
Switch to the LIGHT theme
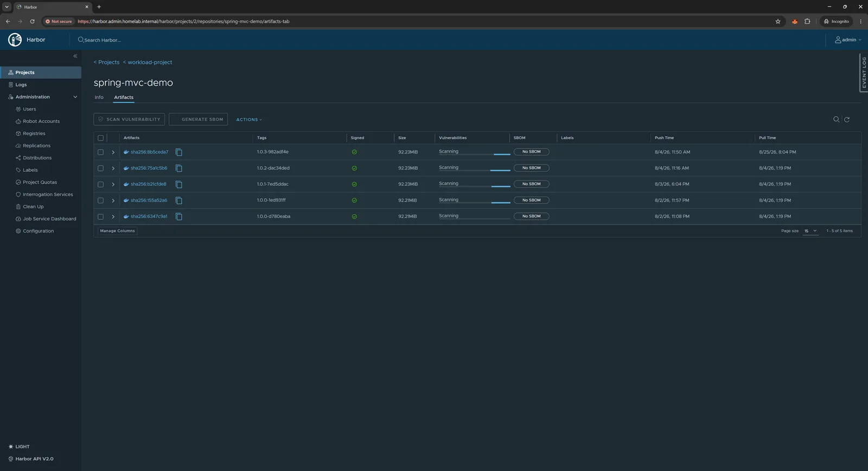coord(19,447)
